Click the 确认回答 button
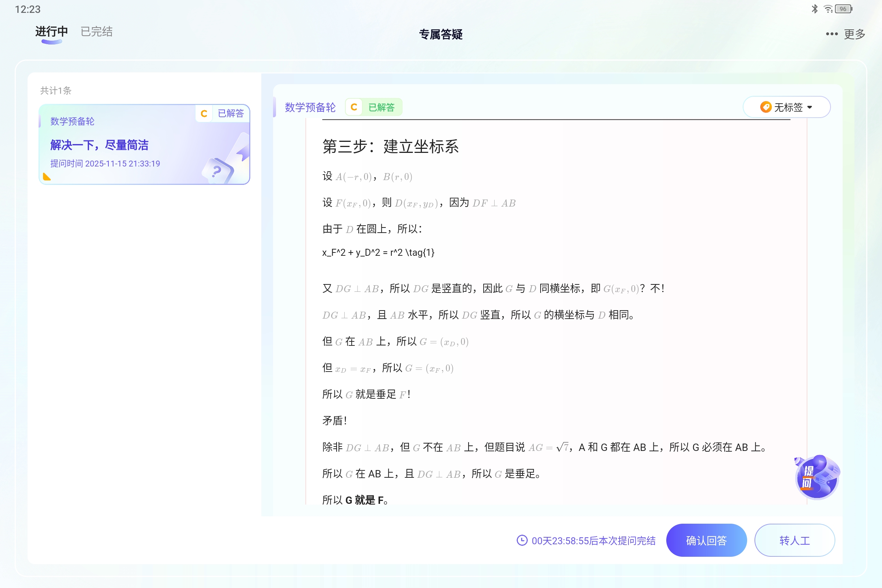Image resolution: width=882 pixels, height=588 pixels. pyautogui.click(x=706, y=540)
